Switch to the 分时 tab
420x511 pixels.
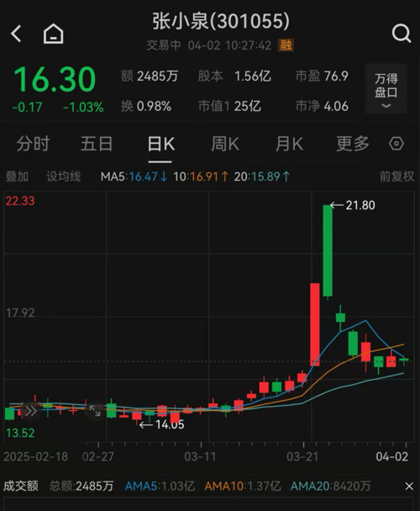coord(33,144)
